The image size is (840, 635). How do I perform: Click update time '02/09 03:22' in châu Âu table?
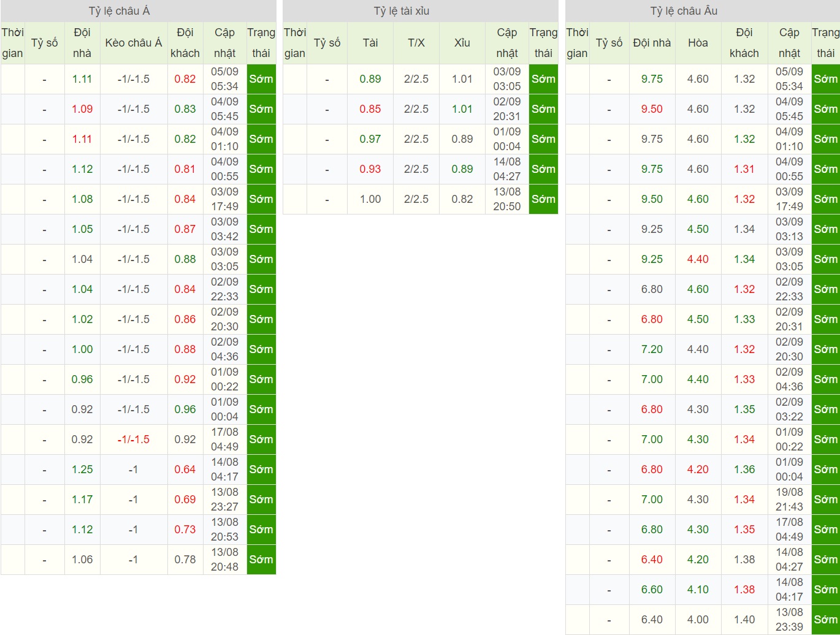tap(789, 409)
